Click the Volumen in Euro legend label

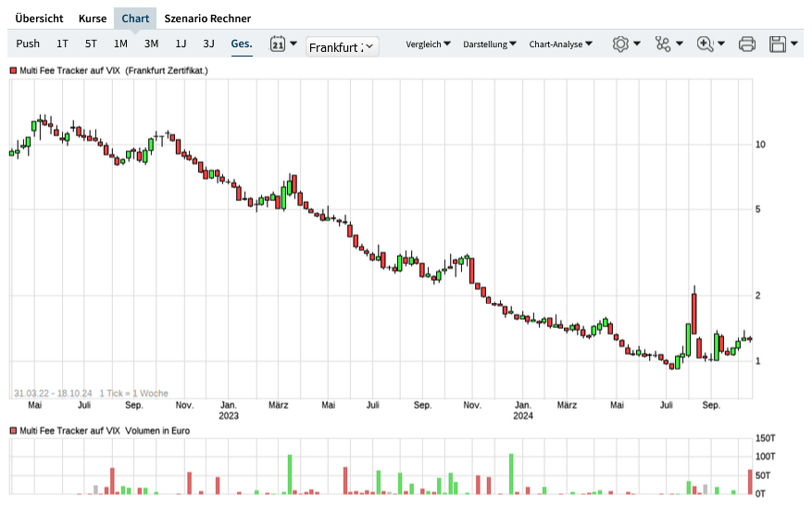[x=157, y=431]
